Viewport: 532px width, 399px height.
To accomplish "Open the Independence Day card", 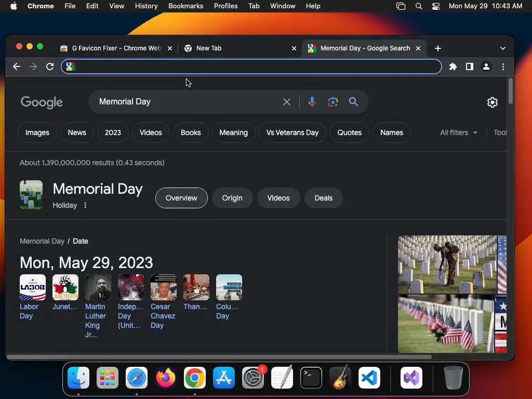I will coord(131,302).
